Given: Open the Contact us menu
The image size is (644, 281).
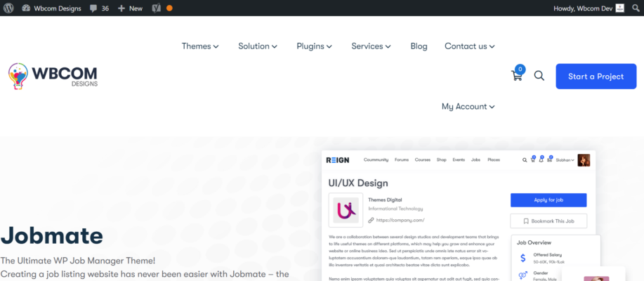Looking at the screenshot, I should (x=470, y=46).
